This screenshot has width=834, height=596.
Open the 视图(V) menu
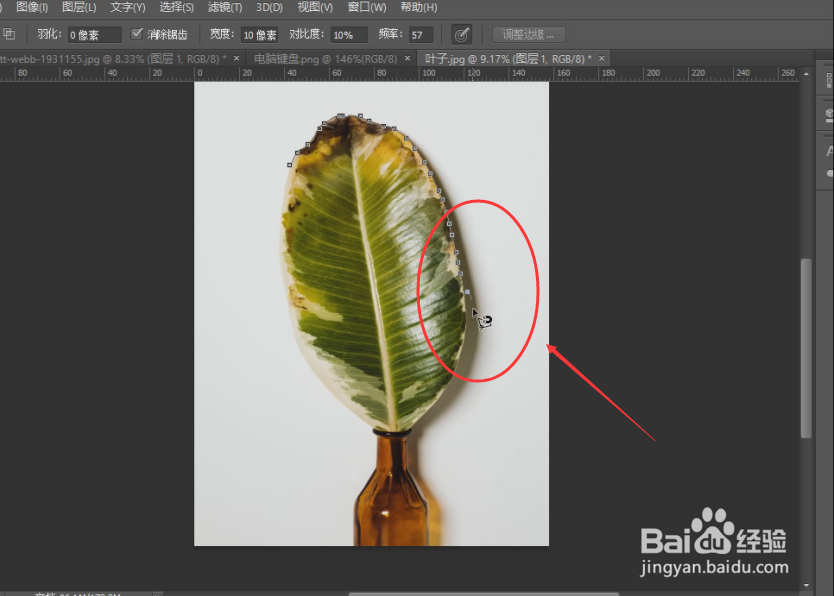click(315, 7)
